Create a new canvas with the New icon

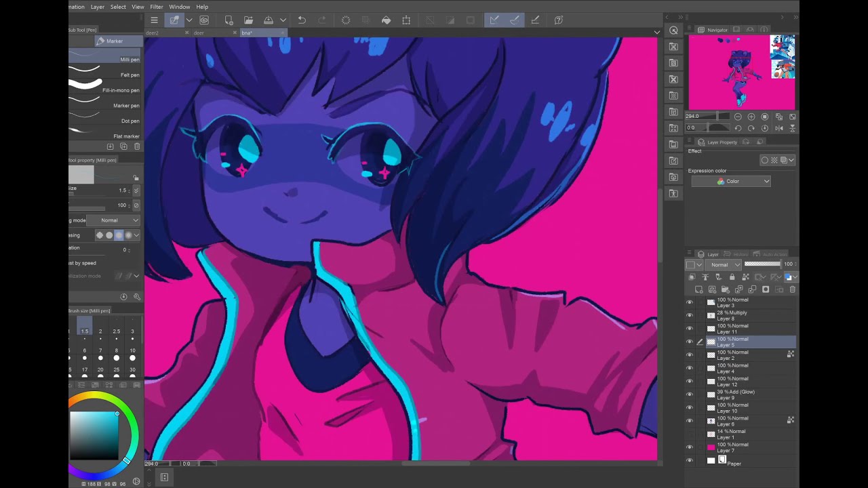[x=229, y=20]
